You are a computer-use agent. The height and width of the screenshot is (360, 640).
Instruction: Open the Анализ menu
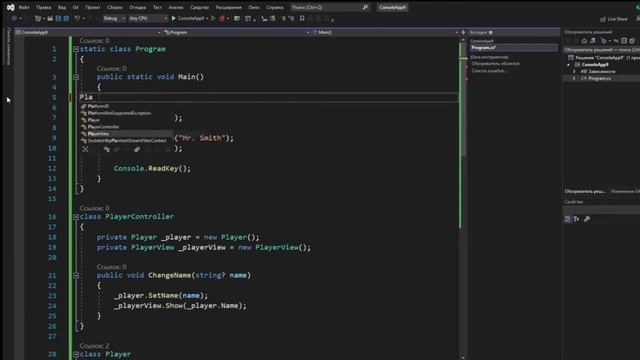click(x=176, y=7)
